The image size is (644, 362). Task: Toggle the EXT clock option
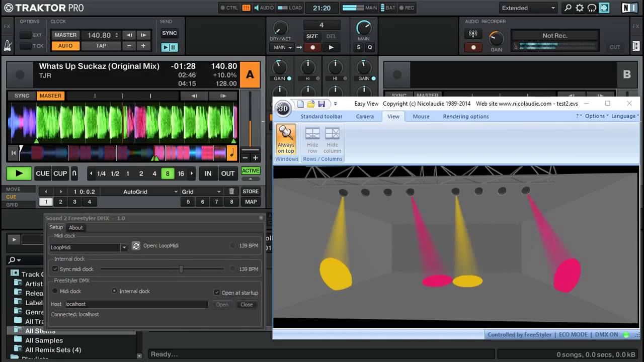coord(26,35)
